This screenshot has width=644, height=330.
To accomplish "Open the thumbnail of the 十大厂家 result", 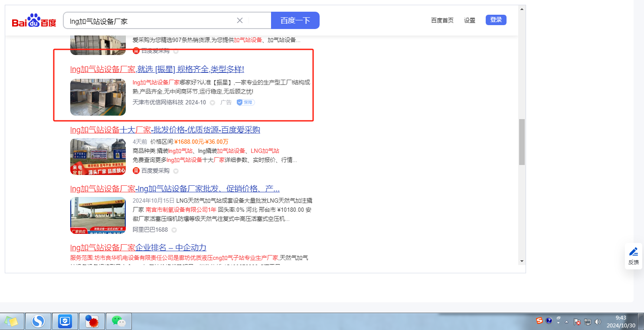I will pyautogui.click(x=98, y=156).
